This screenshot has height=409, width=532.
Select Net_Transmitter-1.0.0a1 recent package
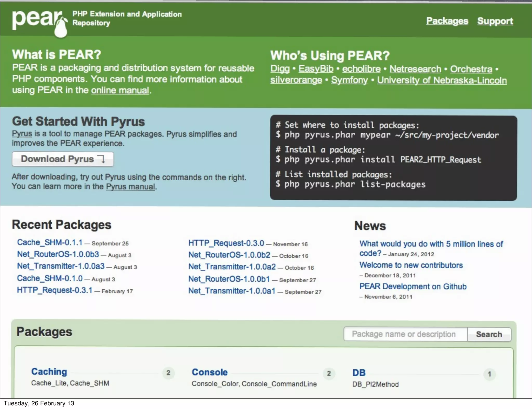tap(232, 291)
